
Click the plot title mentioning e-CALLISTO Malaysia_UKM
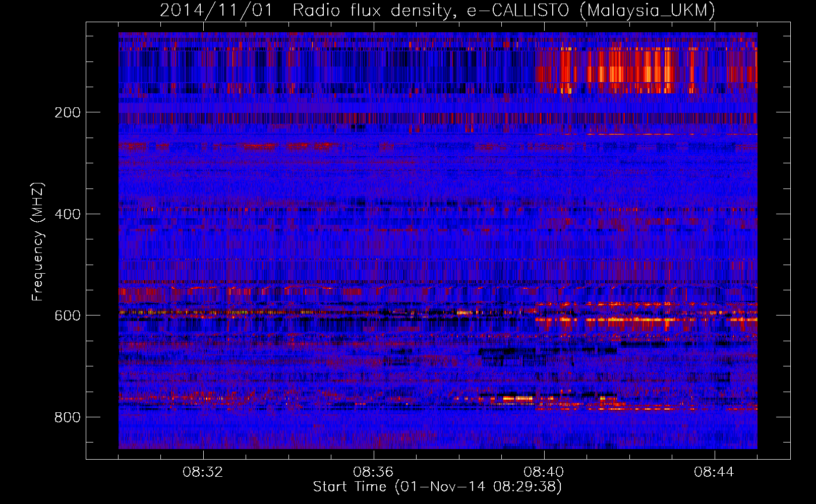coord(437,10)
